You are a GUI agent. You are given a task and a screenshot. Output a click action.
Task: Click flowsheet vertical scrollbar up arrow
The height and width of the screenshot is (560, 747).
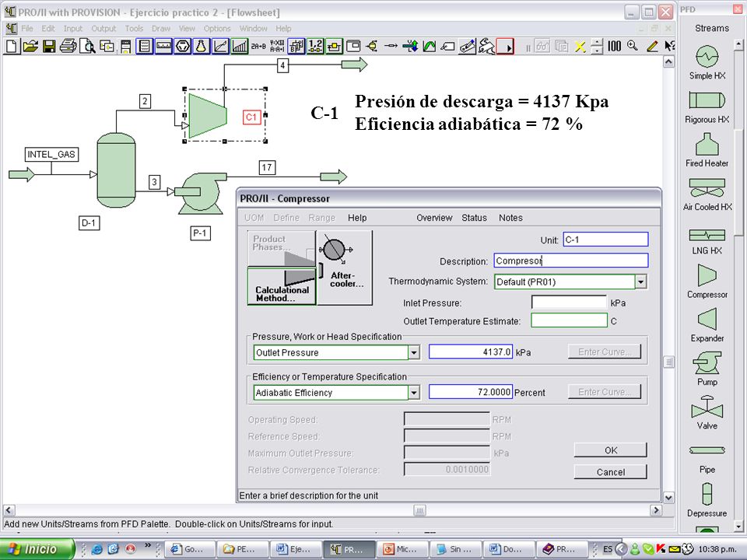click(668, 62)
